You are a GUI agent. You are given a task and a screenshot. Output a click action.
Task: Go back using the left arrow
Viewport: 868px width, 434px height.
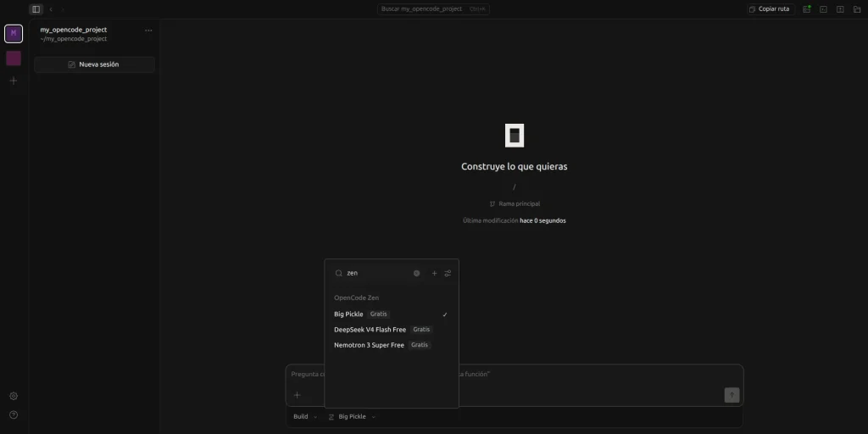click(51, 9)
